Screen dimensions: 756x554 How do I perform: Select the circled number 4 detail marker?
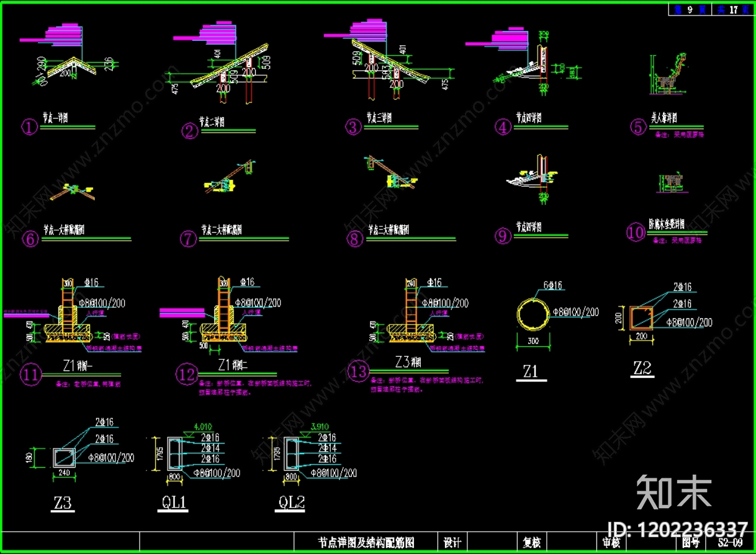502,127
